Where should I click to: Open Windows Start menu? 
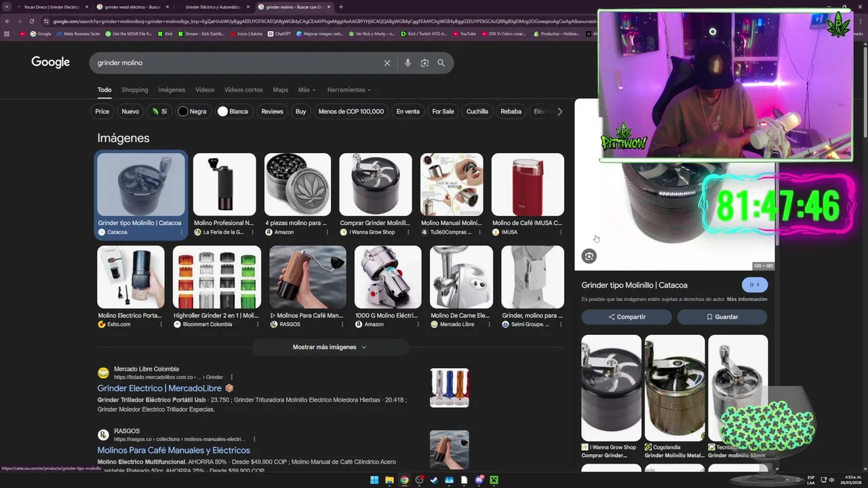(x=374, y=481)
